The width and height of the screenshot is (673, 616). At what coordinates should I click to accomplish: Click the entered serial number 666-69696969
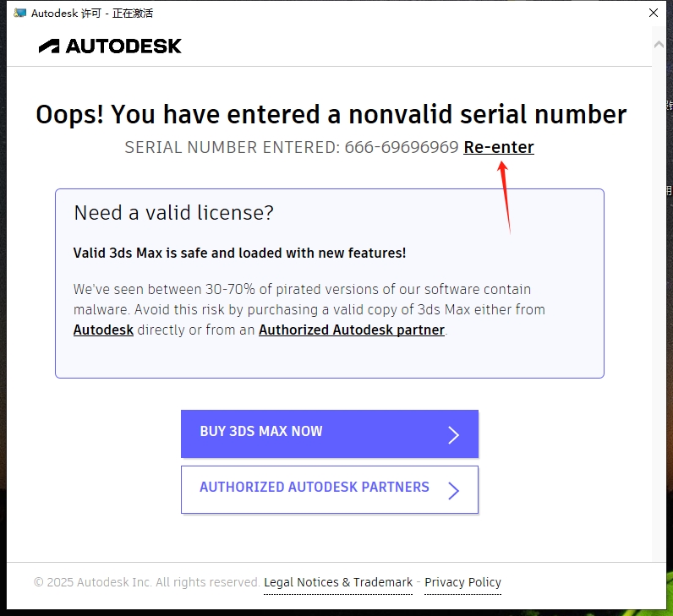(x=402, y=147)
